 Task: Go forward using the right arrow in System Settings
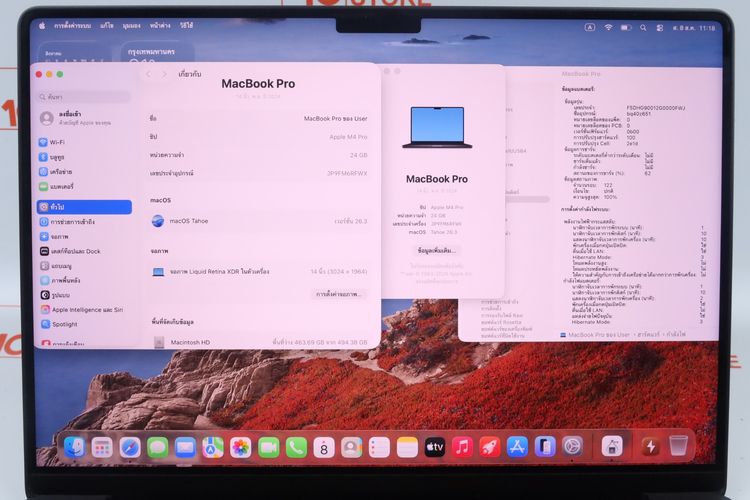165,74
